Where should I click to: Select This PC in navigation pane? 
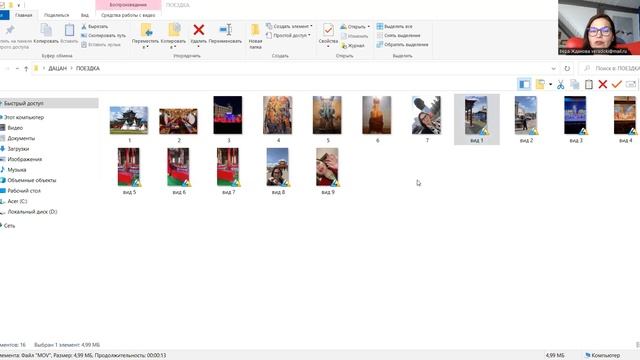pos(24,117)
